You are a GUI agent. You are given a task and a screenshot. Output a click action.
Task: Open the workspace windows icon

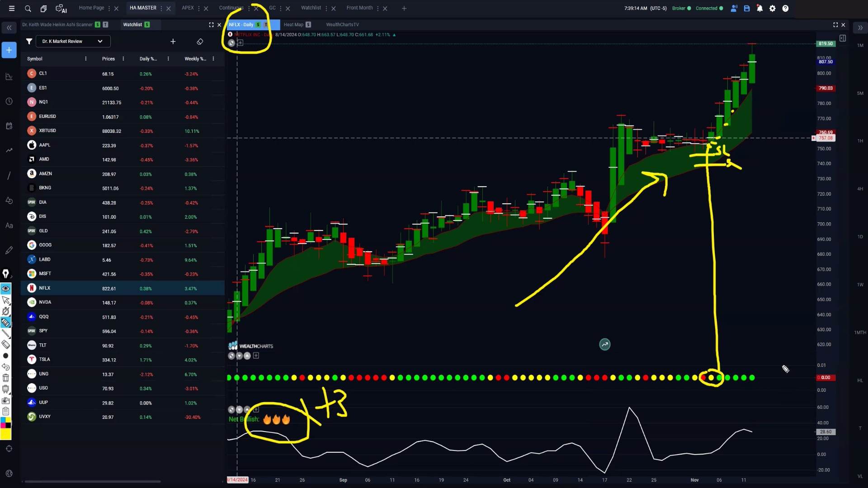[x=43, y=9]
